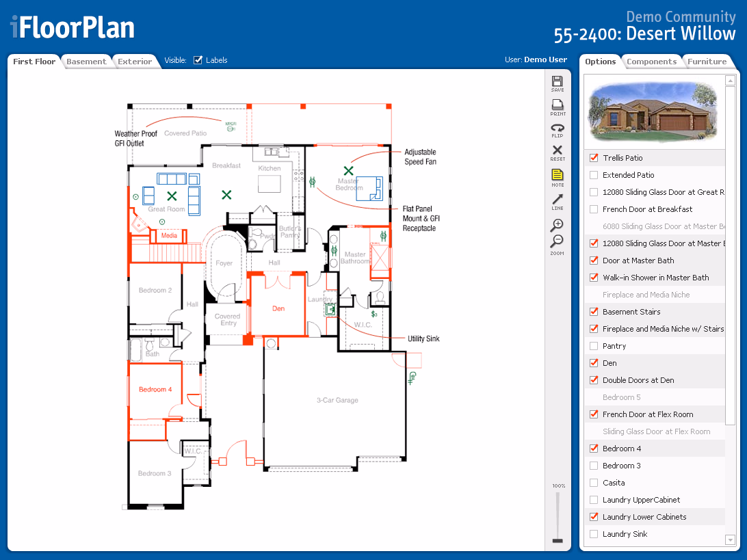Zoom out with the minus magnifier
Screen dimensions: 747x560
tap(557, 241)
